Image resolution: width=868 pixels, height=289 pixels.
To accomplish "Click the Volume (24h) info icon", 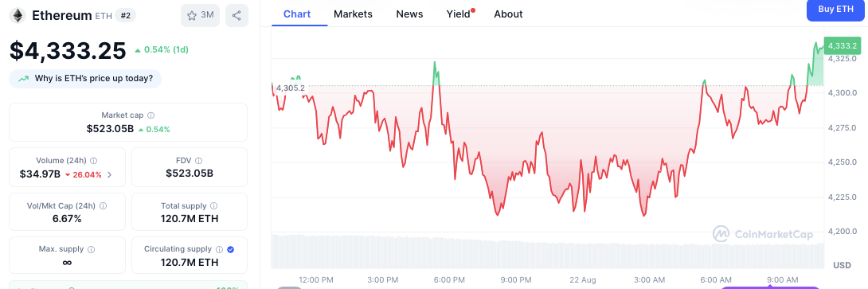I will pos(93,161).
